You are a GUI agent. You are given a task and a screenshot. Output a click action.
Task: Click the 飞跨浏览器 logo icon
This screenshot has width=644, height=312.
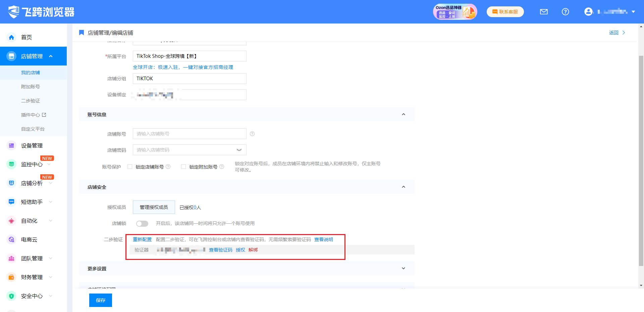(14, 12)
